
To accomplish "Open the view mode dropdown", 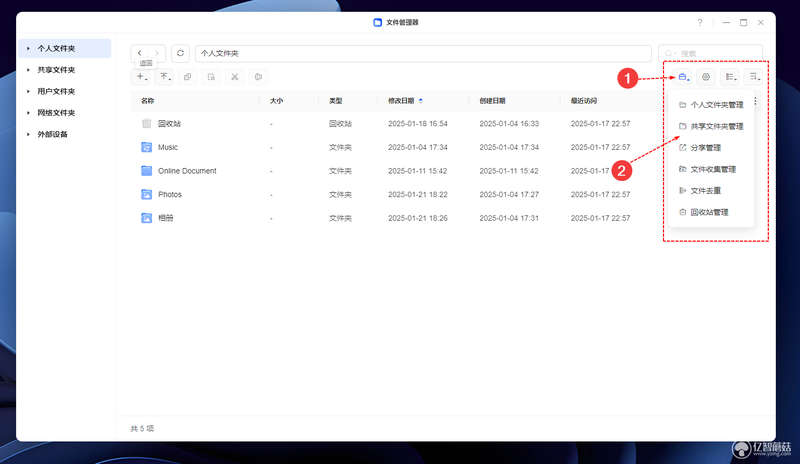I will (x=730, y=77).
